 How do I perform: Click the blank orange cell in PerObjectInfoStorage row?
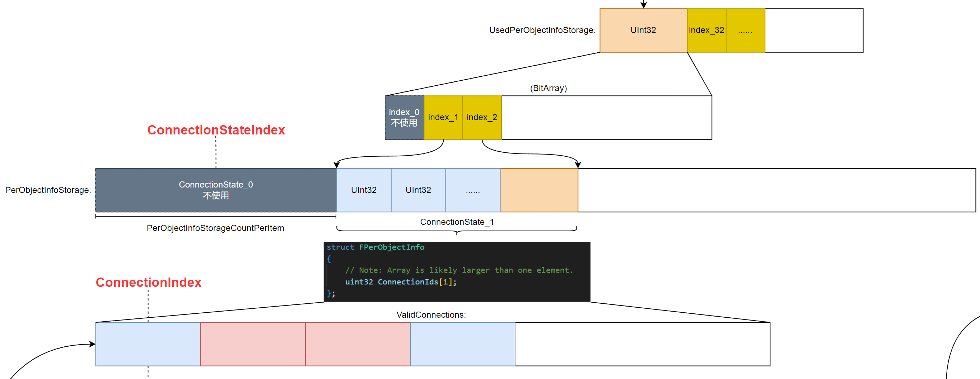click(x=539, y=190)
